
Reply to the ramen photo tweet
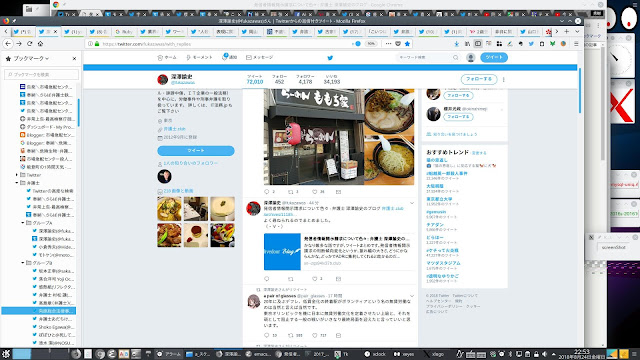(267, 191)
